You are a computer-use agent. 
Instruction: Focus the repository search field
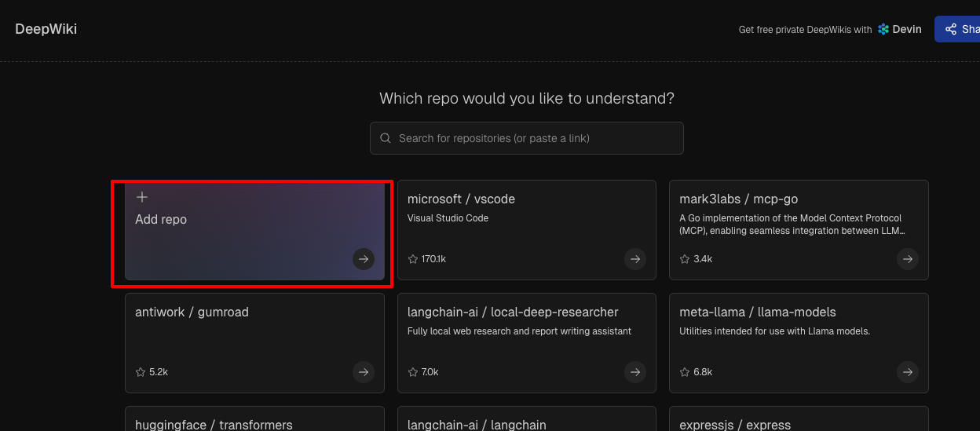(x=527, y=138)
